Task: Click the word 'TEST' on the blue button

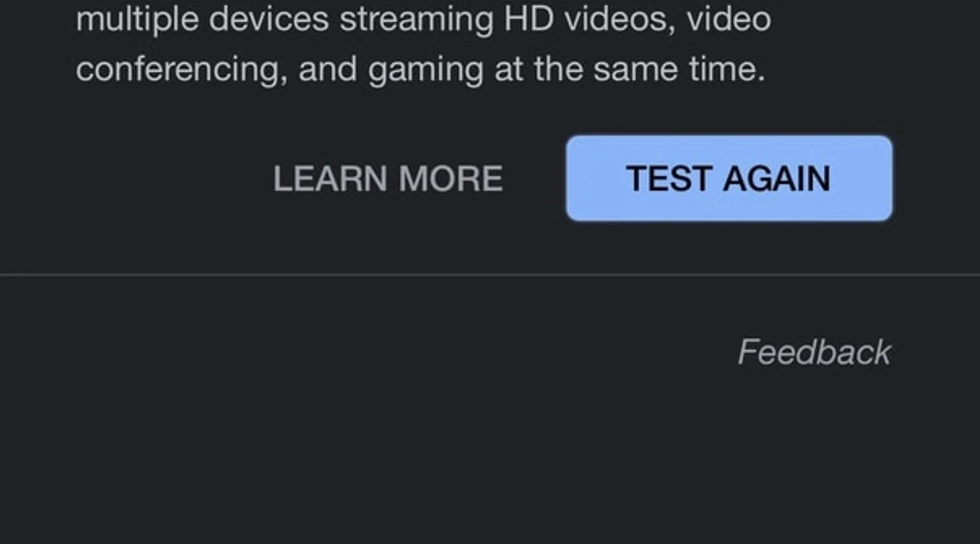Action: pos(669,178)
